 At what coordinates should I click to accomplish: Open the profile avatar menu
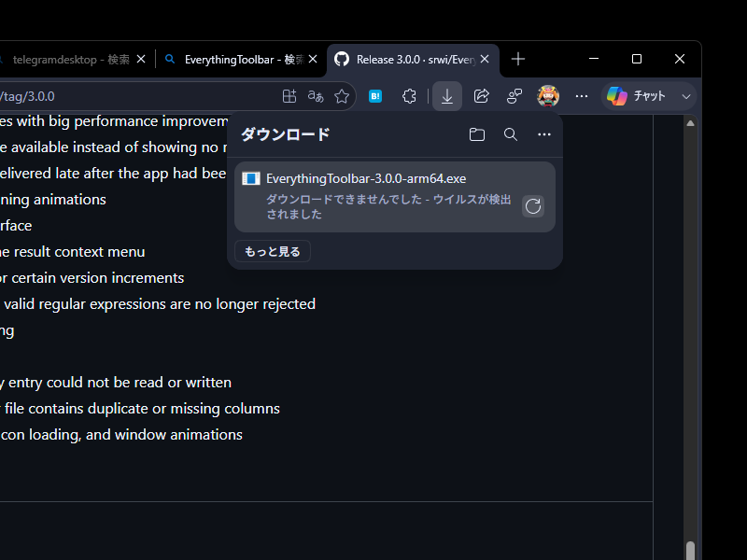tap(548, 96)
